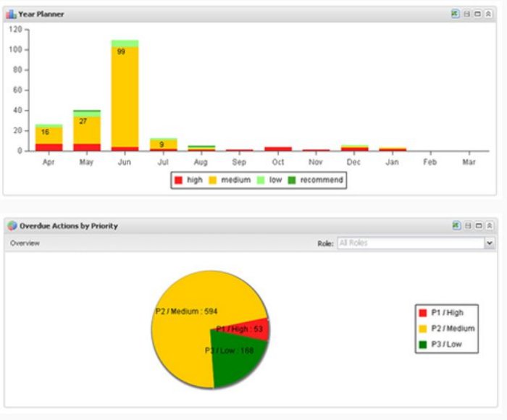This screenshot has width=507, height=420.
Task: Toggle the high series in the legend
Action: pos(189,180)
